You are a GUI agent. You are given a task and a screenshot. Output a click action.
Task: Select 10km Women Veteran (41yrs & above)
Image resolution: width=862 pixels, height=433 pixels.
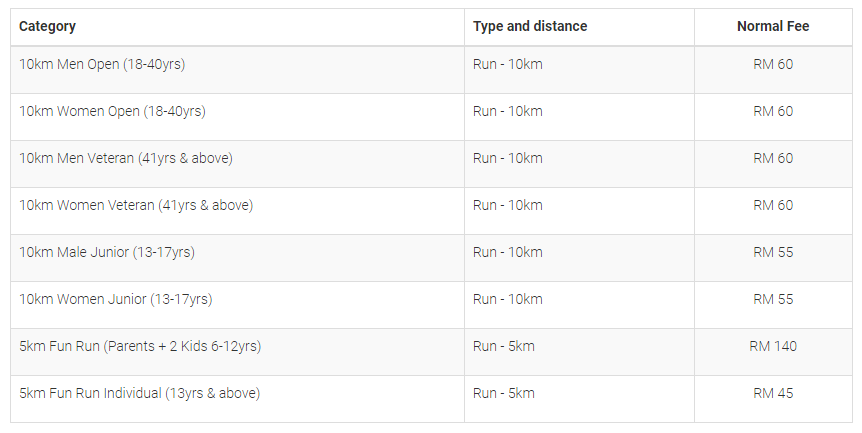pyautogui.click(x=136, y=206)
